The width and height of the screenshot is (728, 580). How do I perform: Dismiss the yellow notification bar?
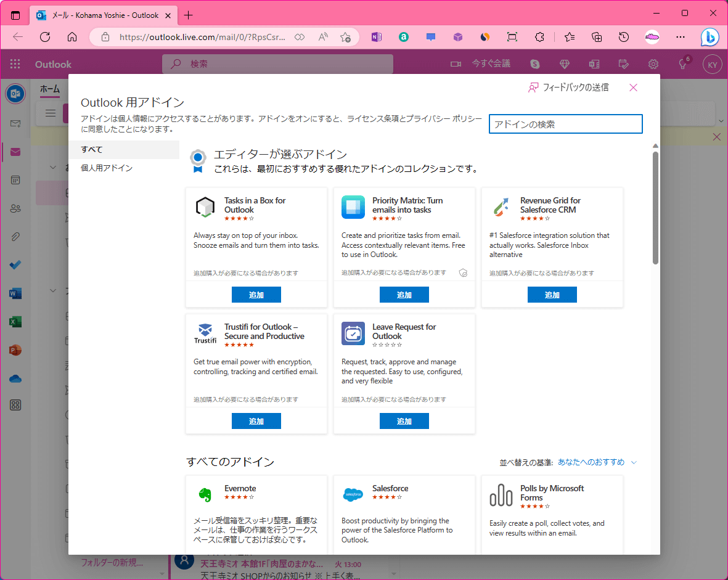[716, 137]
